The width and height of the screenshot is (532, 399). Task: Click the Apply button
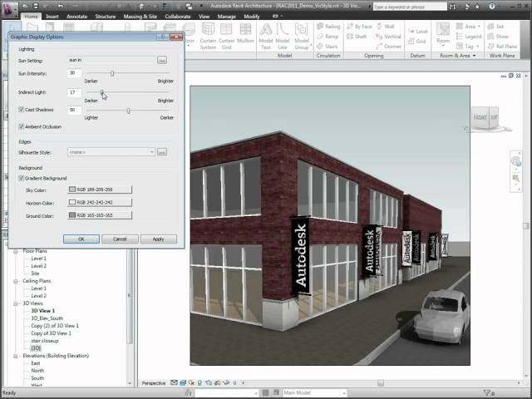click(x=159, y=239)
